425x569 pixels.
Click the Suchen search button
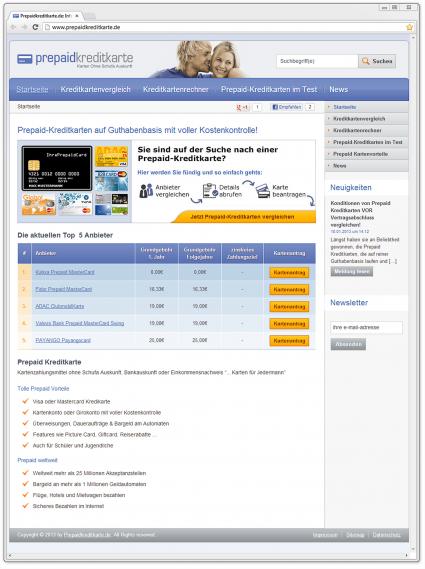pyautogui.click(x=377, y=61)
